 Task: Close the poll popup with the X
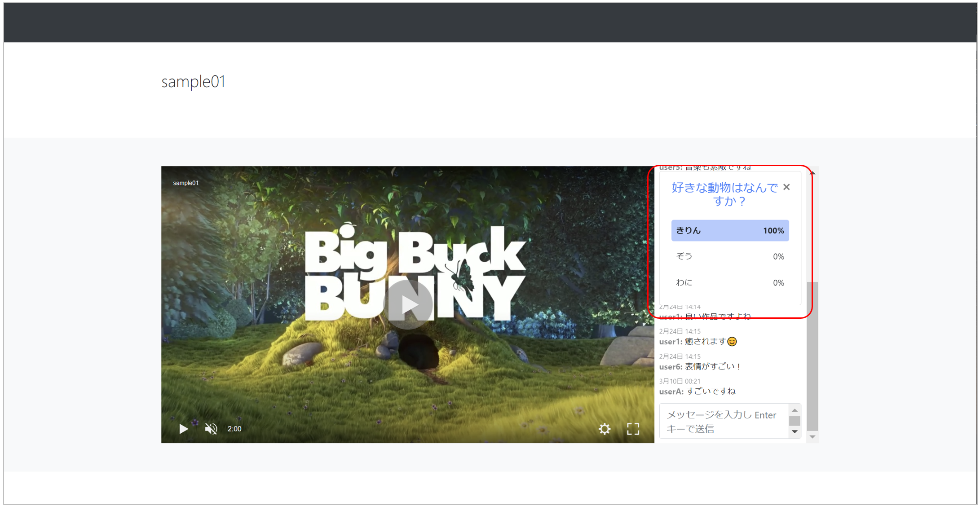click(786, 187)
